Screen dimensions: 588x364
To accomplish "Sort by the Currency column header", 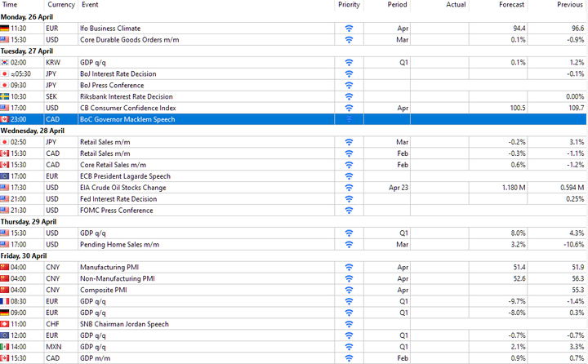I will coord(61,5).
